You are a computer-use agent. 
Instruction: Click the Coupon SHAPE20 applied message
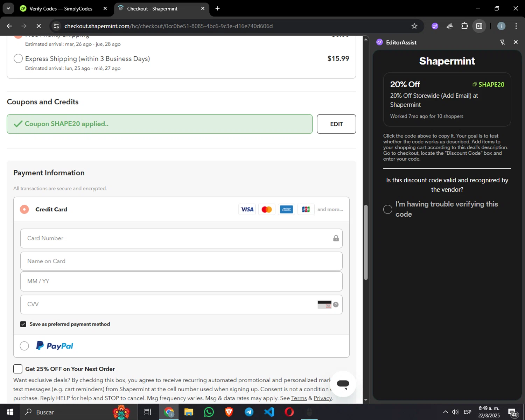click(160, 124)
